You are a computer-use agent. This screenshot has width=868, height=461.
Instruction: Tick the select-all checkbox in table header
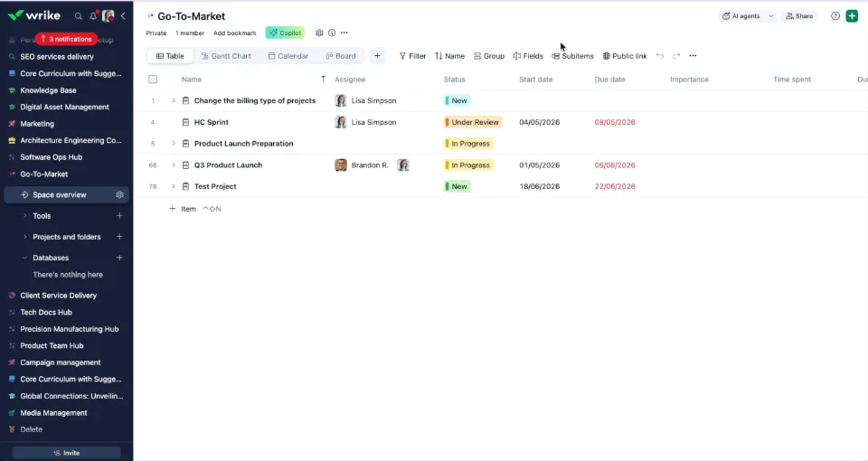[153, 80]
